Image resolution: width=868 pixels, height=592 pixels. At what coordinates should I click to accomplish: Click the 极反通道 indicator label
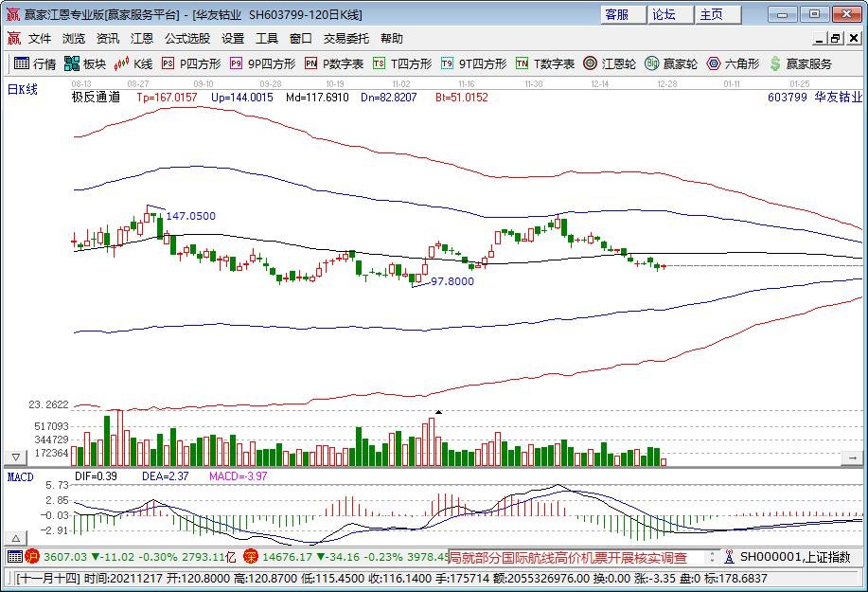[x=96, y=97]
